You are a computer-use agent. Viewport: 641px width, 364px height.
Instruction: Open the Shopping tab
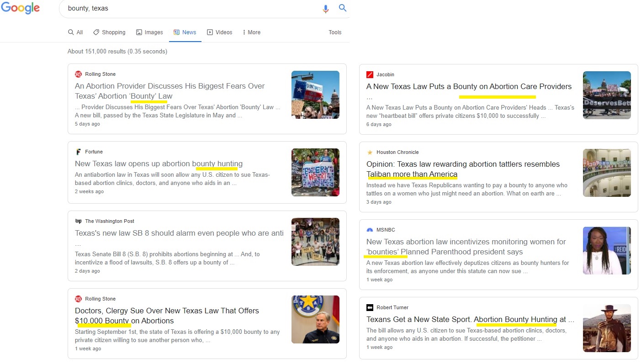point(109,32)
